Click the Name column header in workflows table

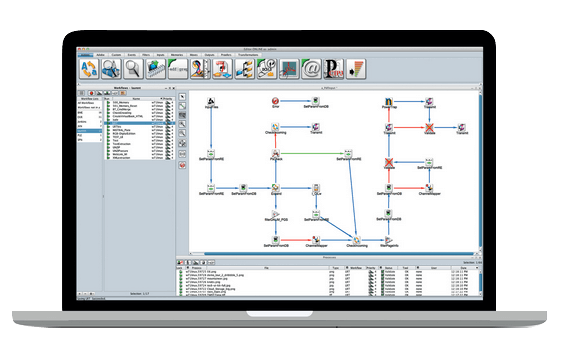click(136, 98)
